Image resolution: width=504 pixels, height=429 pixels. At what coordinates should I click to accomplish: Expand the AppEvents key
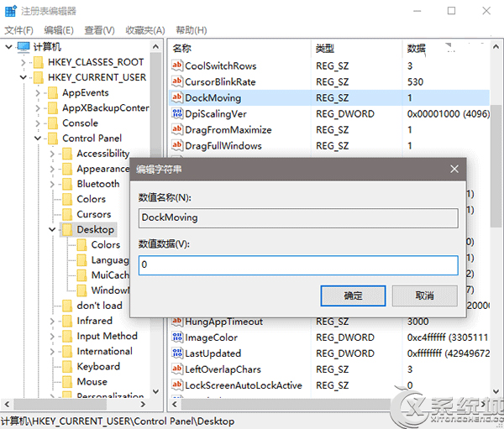38,93
